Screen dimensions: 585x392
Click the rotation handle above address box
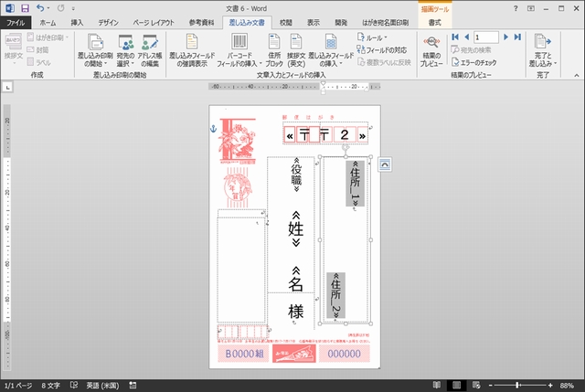(346, 147)
